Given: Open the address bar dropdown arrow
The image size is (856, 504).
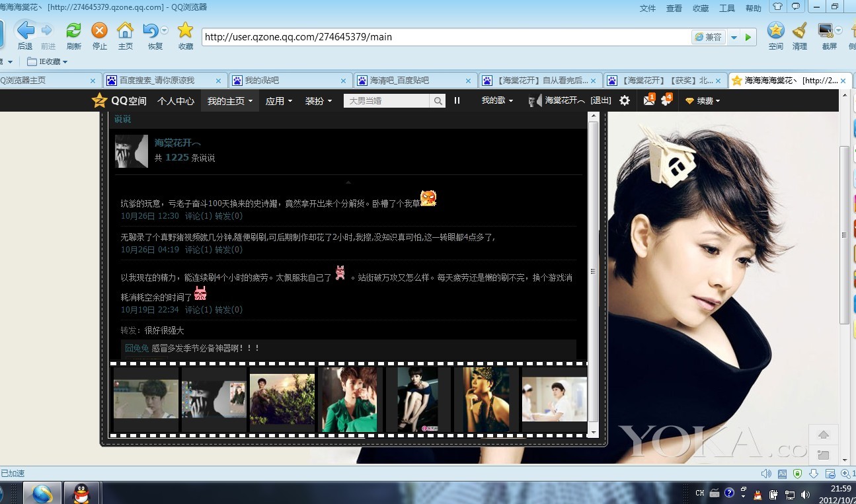Looking at the screenshot, I should [734, 38].
